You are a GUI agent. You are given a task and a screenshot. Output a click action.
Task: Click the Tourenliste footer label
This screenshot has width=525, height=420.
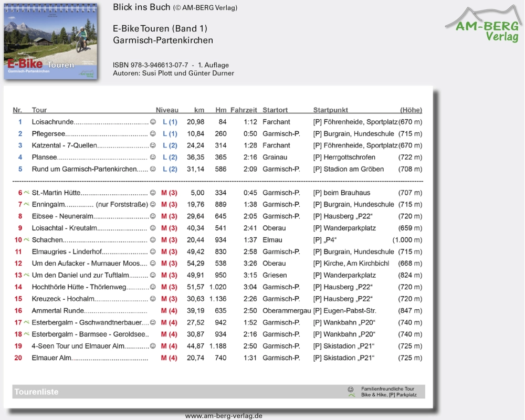(37, 392)
